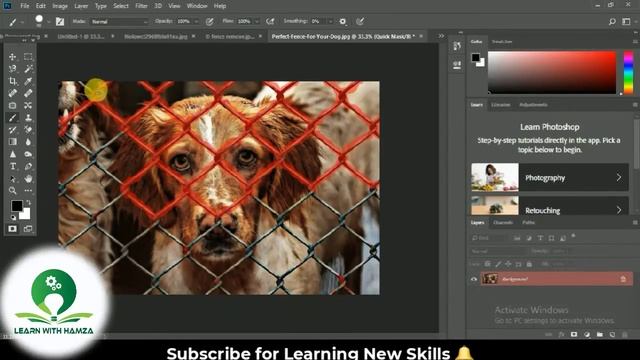Screen dimensions: 640x360
Task: Create new adjustment layer icon
Action: (x=587, y=334)
